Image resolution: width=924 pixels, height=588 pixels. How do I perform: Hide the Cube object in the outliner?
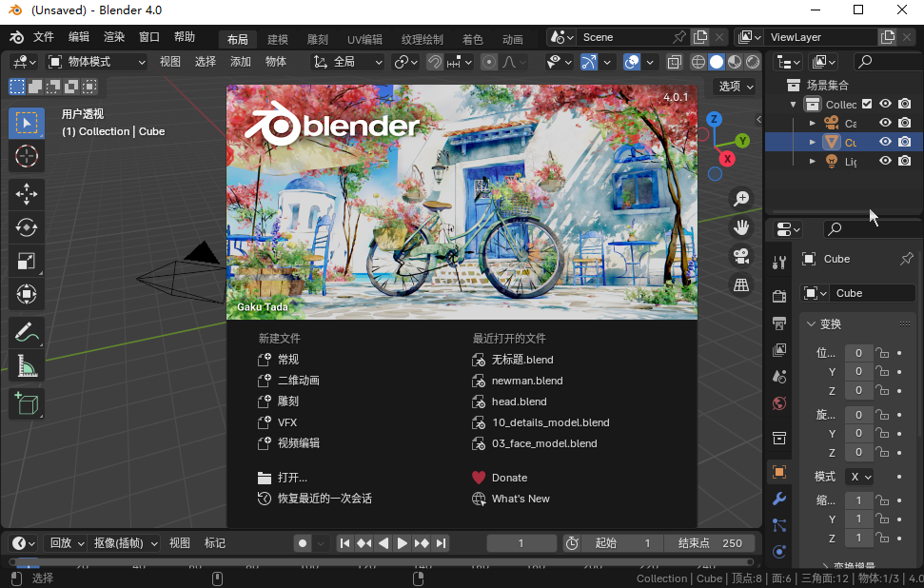click(x=885, y=142)
